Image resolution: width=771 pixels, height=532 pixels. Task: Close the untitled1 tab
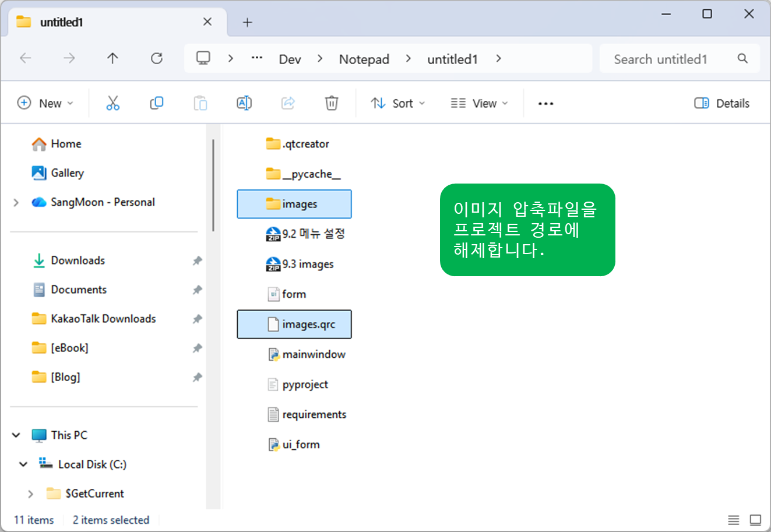pos(207,22)
